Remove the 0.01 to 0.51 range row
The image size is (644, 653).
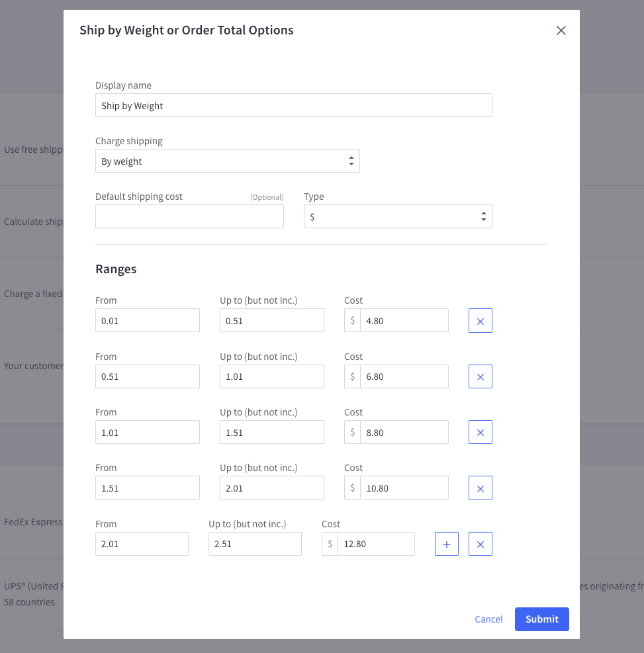[x=481, y=321]
